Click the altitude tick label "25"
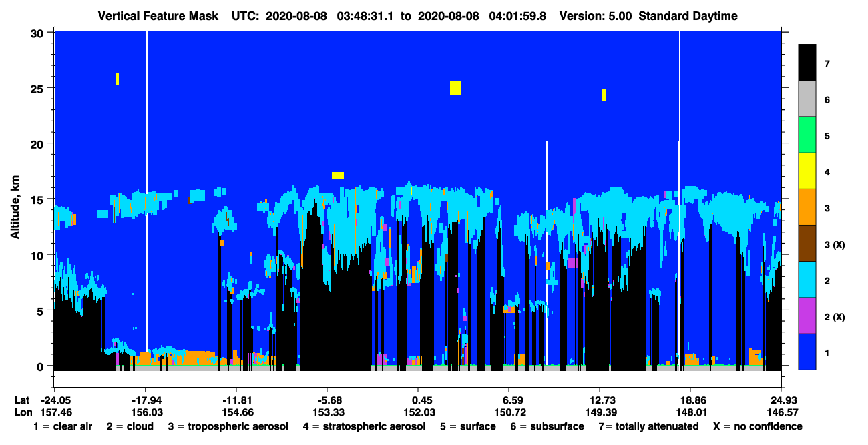The width and height of the screenshot is (868, 445). (38, 88)
